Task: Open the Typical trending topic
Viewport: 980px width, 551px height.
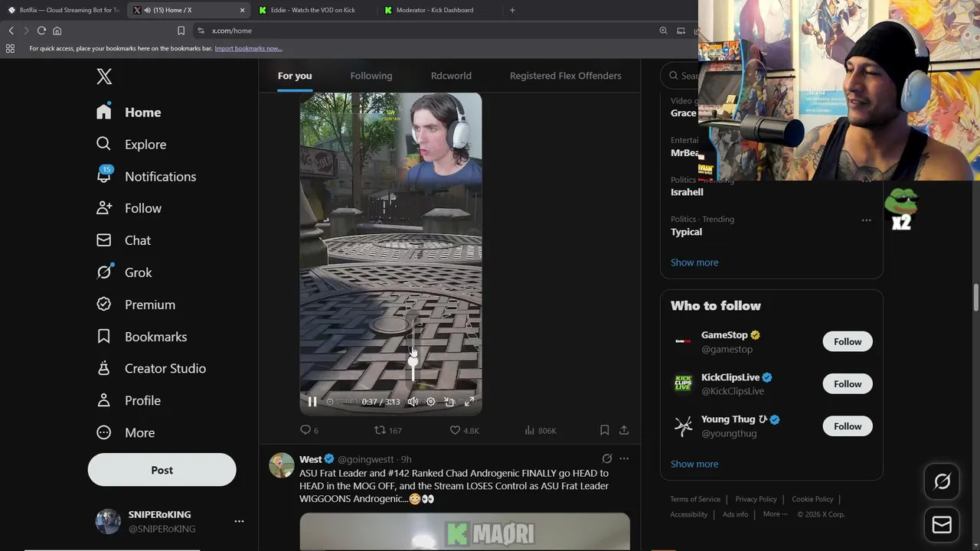Action: tap(686, 232)
